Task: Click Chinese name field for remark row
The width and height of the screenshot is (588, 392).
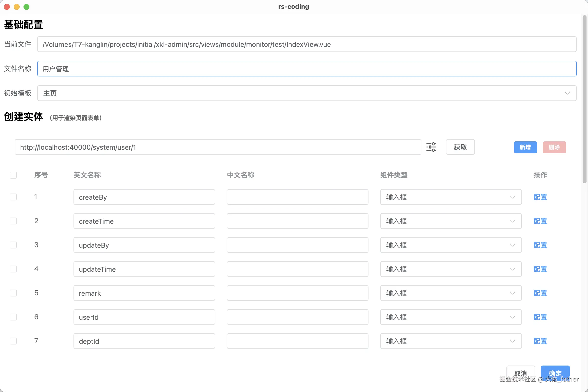Action: pos(297,293)
